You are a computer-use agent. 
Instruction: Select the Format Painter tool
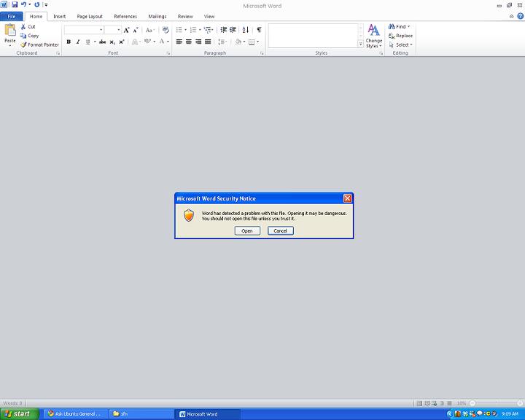point(39,44)
